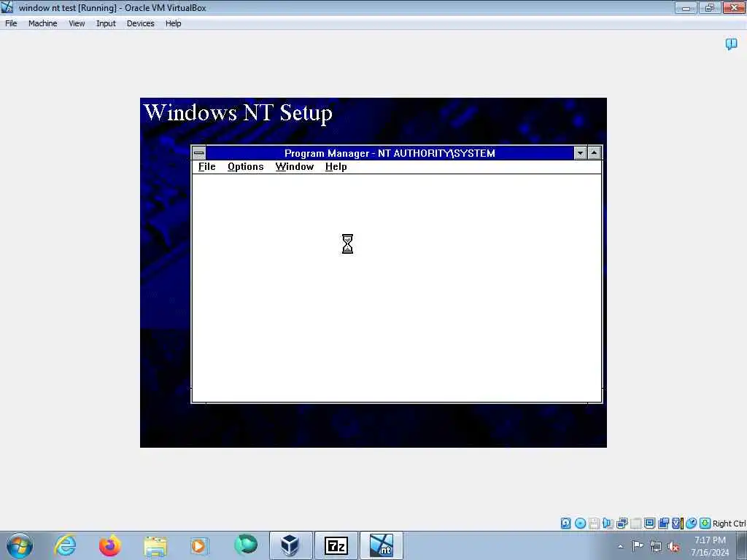Launch Internet Explorer from taskbar
The width and height of the screenshot is (747, 560).
(65, 545)
